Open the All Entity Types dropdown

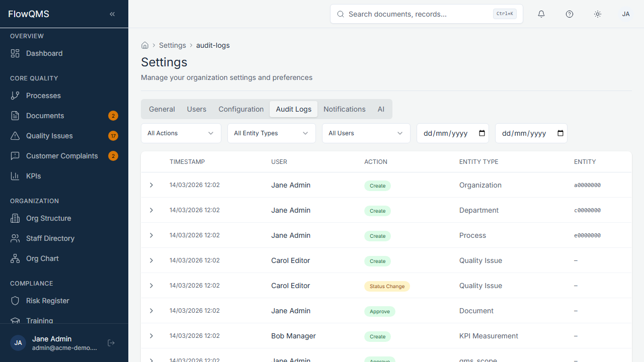[x=271, y=133]
